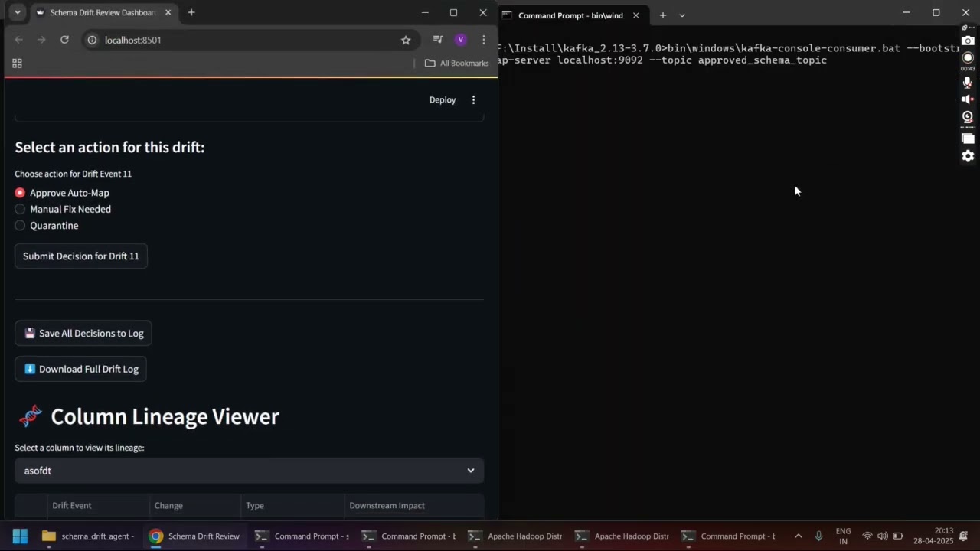980x551 pixels.
Task: Open the Chrome apps grid icon
Action: pos(17,64)
